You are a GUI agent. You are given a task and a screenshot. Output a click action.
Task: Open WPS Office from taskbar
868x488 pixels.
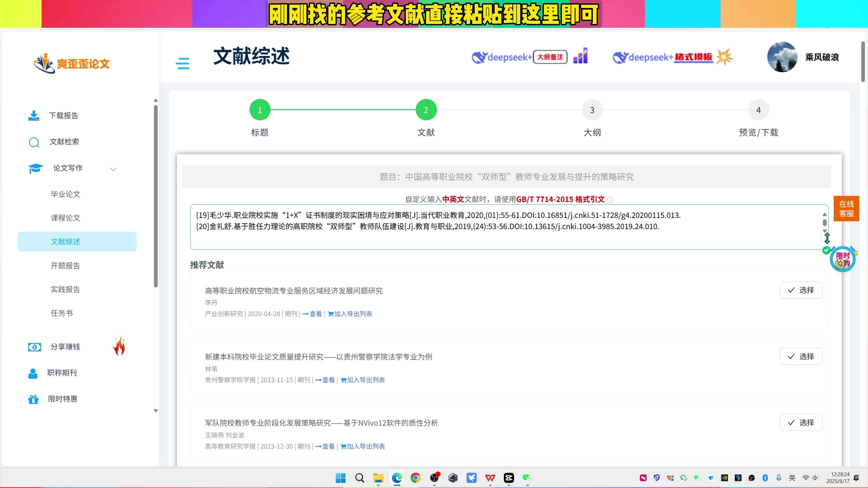click(x=490, y=478)
